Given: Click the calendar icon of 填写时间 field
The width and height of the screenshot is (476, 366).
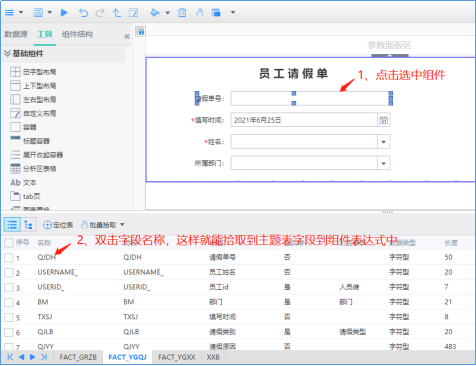Looking at the screenshot, I should [x=384, y=120].
